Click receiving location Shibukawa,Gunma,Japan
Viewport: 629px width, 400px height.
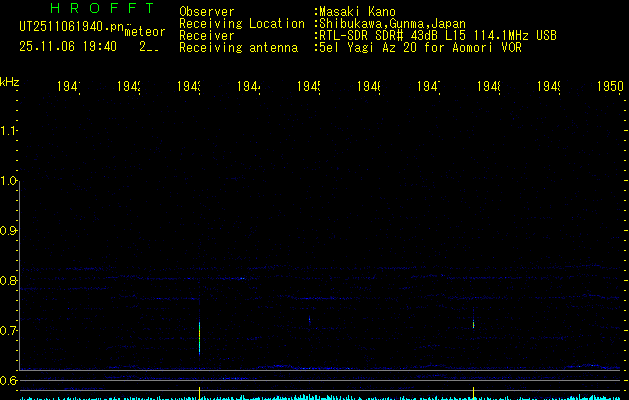point(392,23)
